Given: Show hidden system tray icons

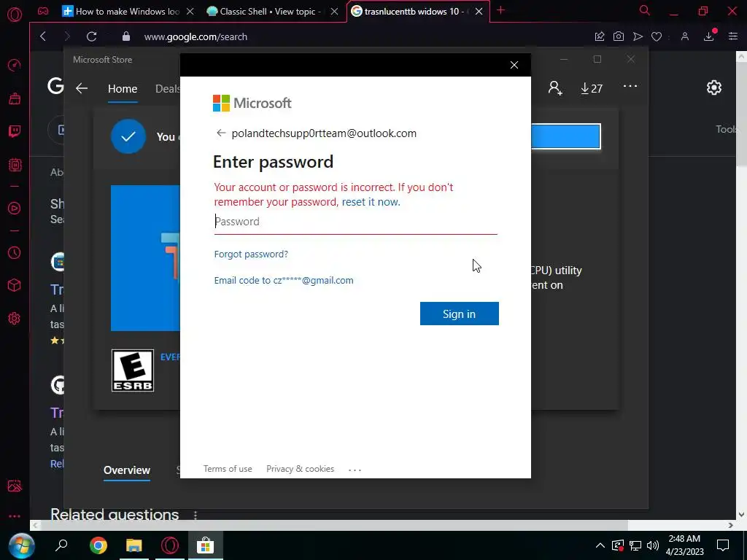Looking at the screenshot, I should click(600, 545).
